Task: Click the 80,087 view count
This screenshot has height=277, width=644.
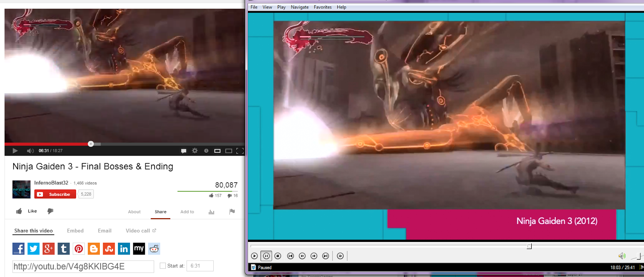Action: (x=226, y=185)
